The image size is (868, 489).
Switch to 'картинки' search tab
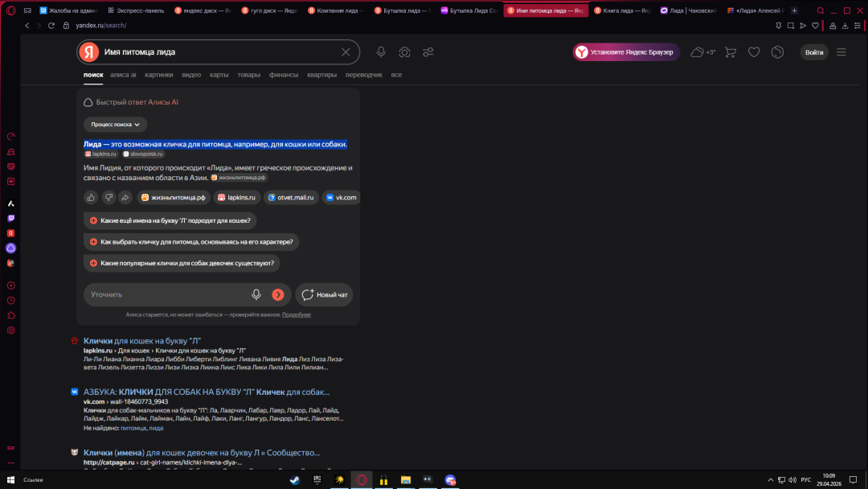click(159, 75)
